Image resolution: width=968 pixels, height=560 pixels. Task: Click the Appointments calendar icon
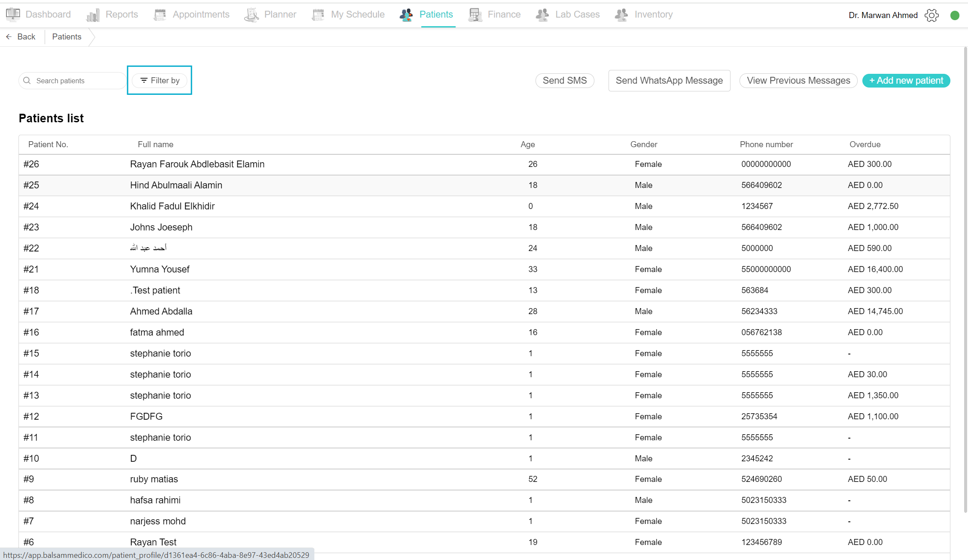(160, 15)
